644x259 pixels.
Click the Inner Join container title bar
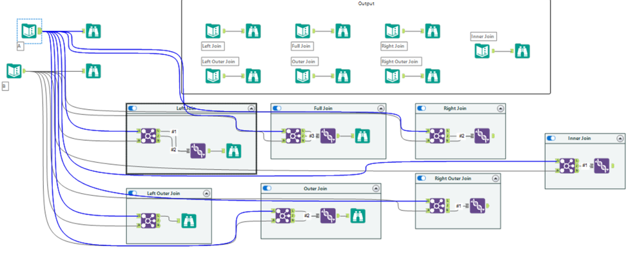coord(585,138)
